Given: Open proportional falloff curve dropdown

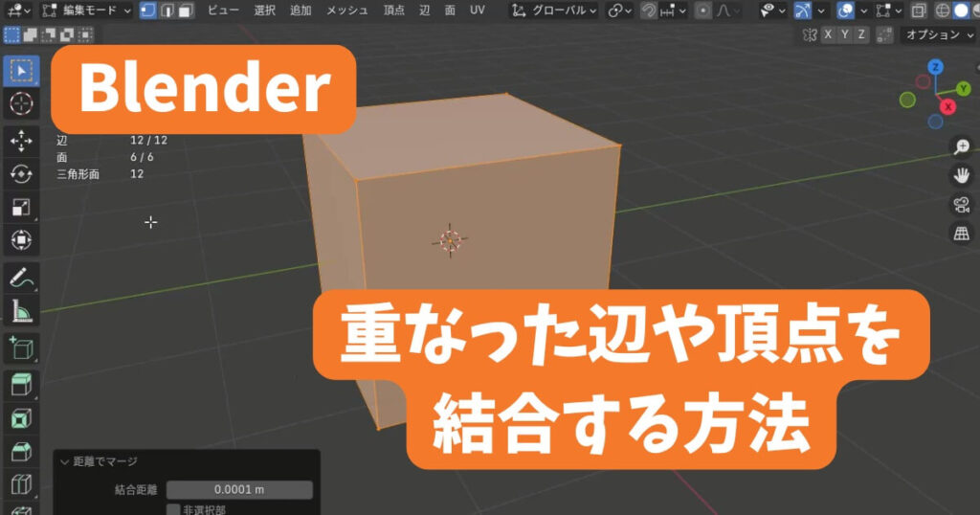Looking at the screenshot, I should [x=727, y=10].
